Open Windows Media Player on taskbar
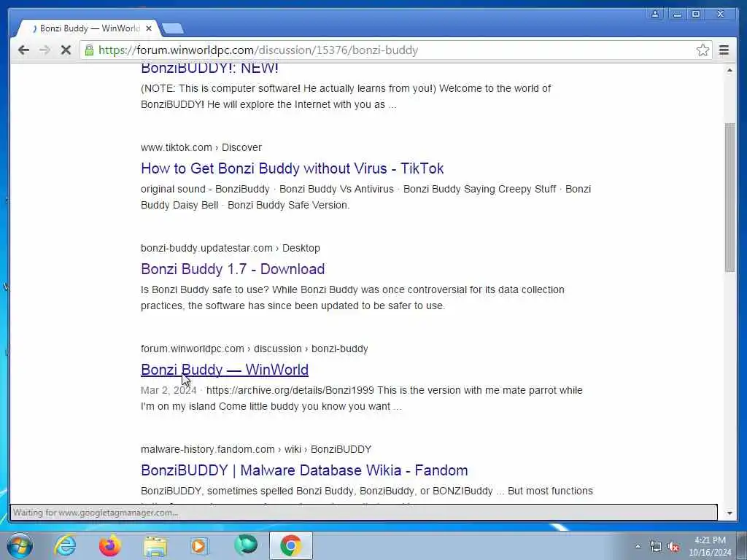This screenshot has height=560, width=747. pos(200,545)
